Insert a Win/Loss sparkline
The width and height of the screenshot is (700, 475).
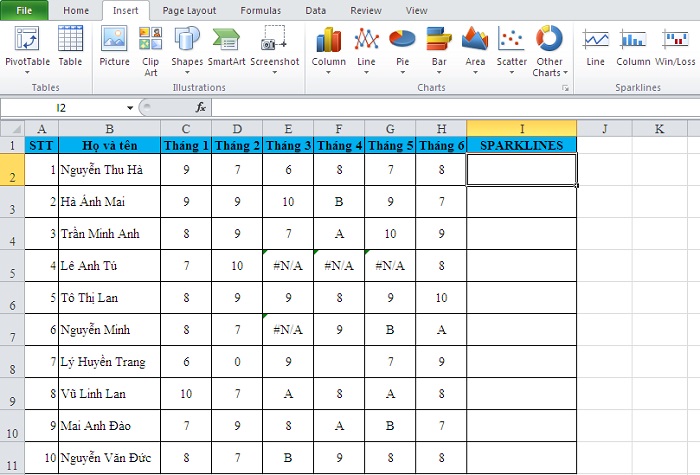[675, 46]
